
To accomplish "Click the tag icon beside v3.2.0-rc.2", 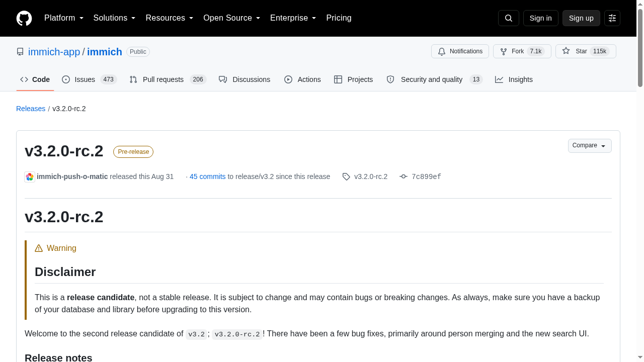I will click(x=346, y=176).
